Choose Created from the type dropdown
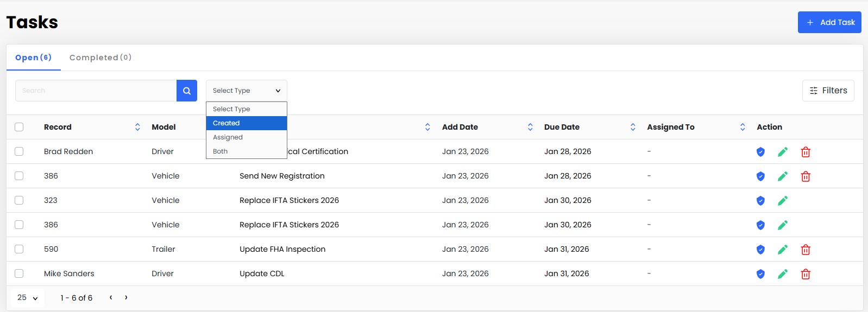This screenshot has width=868, height=312. pos(246,123)
